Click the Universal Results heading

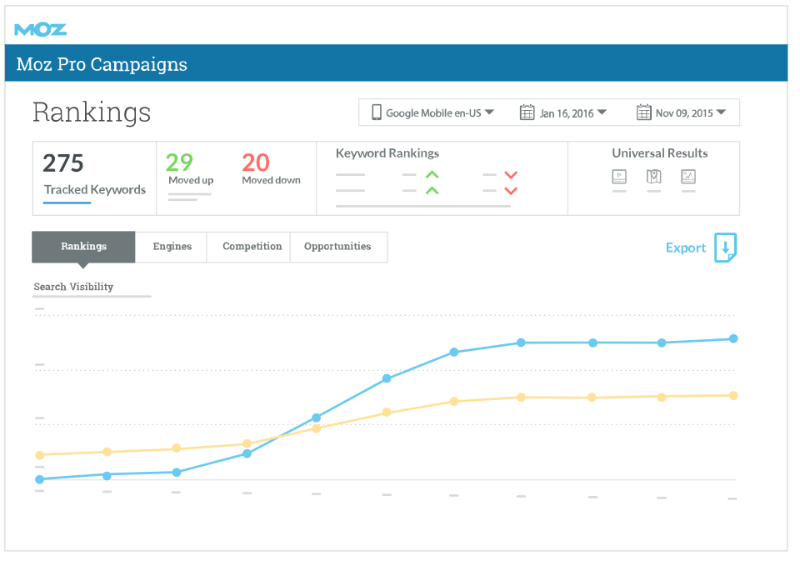point(660,153)
